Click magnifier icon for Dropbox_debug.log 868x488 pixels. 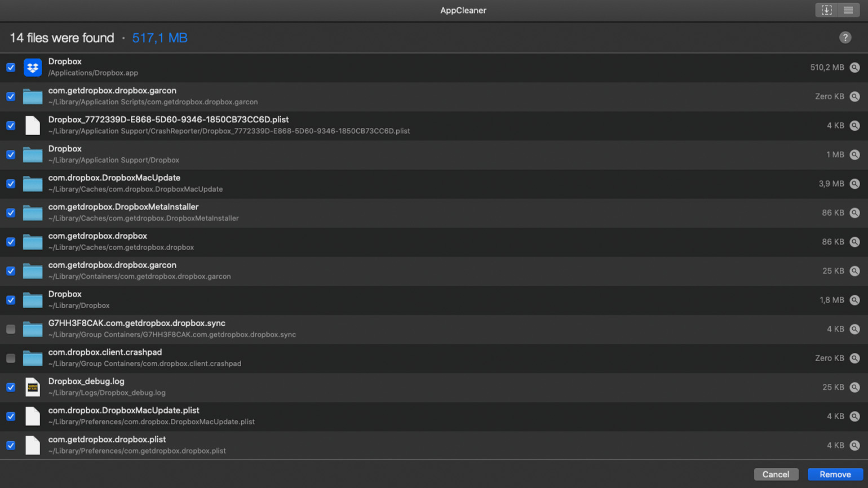pyautogui.click(x=854, y=387)
